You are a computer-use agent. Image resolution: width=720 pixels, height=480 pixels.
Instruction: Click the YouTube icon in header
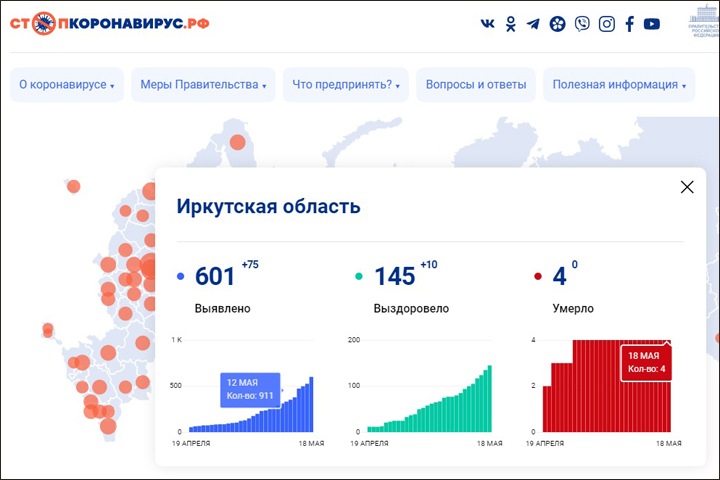pyautogui.click(x=652, y=24)
